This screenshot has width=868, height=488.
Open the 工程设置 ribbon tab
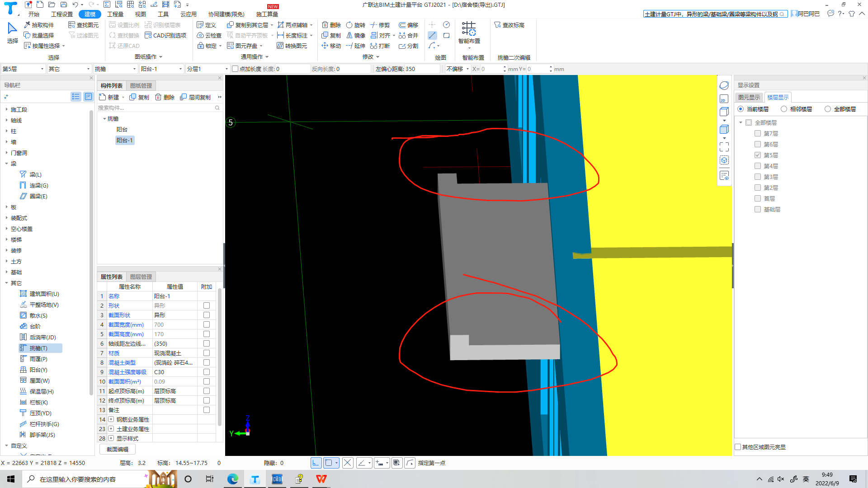click(x=62, y=14)
